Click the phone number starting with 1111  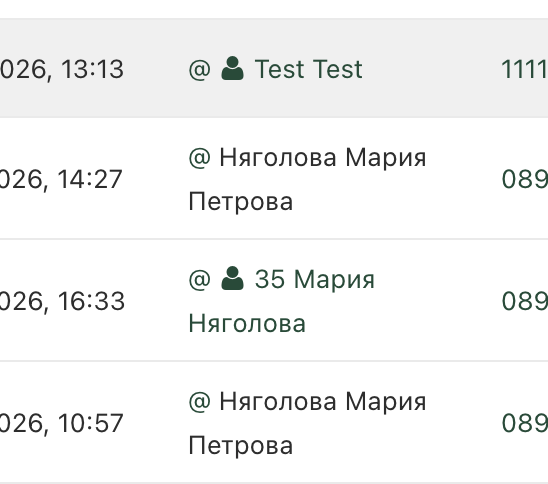coord(524,69)
